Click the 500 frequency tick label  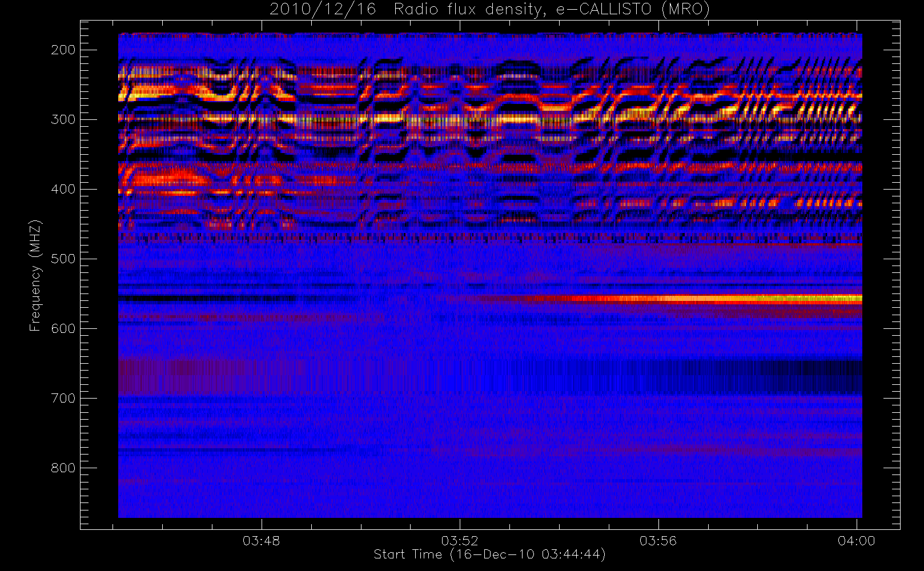tap(63, 259)
